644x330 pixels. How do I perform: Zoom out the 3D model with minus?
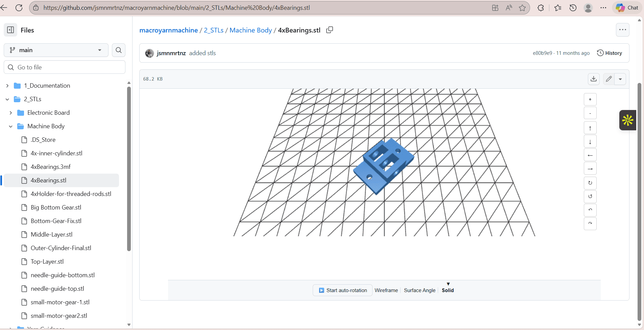click(590, 113)
